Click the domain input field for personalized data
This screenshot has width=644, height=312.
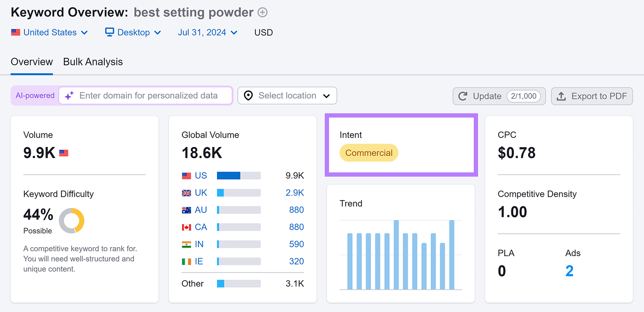click(x=146, y=95)
